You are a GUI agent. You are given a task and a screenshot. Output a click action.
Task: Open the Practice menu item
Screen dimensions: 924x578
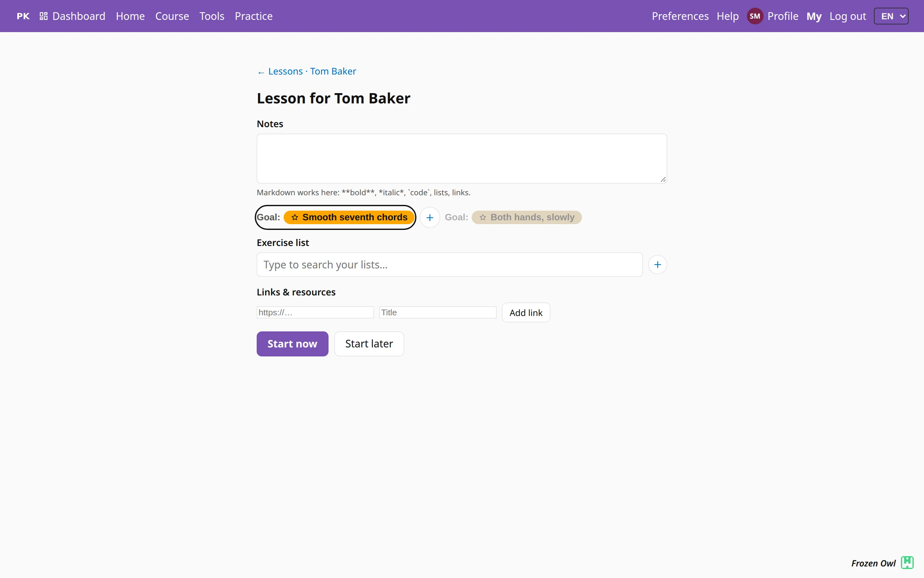253,16
